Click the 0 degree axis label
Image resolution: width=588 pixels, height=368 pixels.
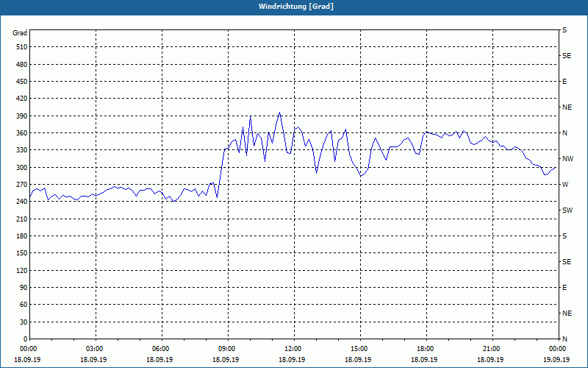pos(25,339)
